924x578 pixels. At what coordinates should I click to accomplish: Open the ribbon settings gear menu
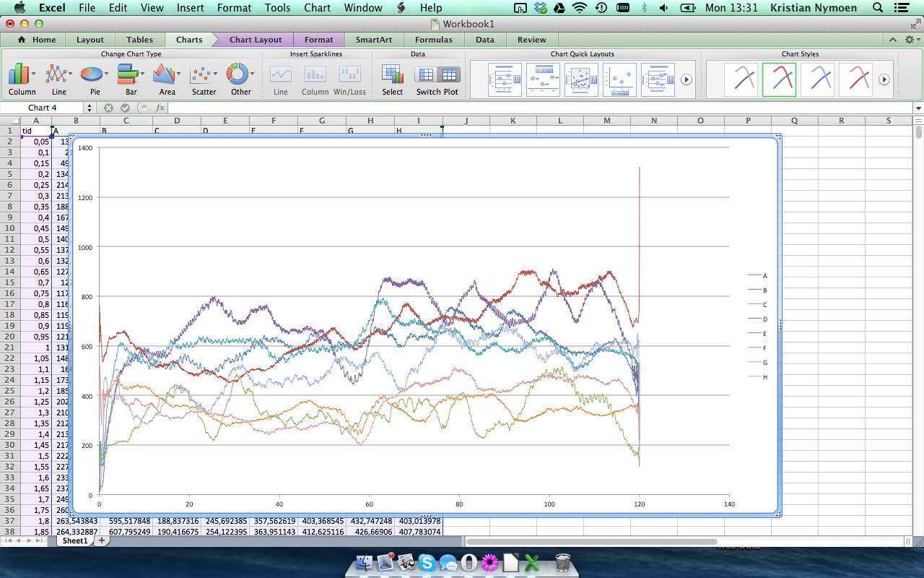click(x=911, y=40)
